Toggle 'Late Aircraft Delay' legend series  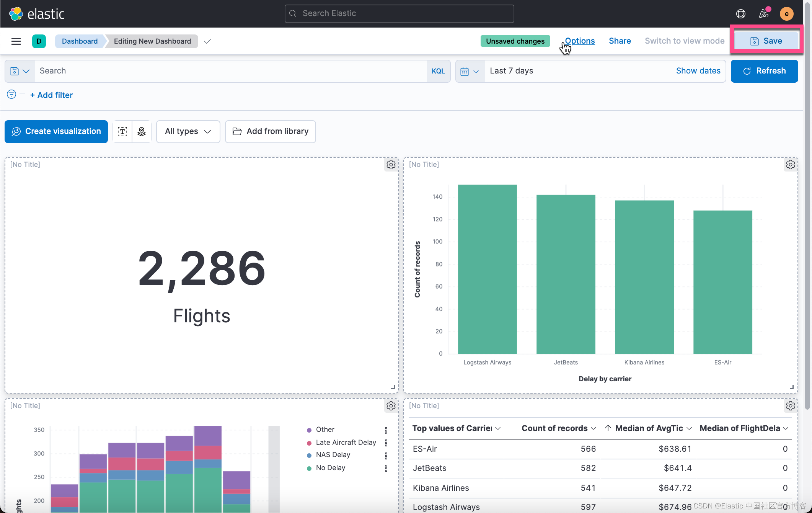point(346,443)
